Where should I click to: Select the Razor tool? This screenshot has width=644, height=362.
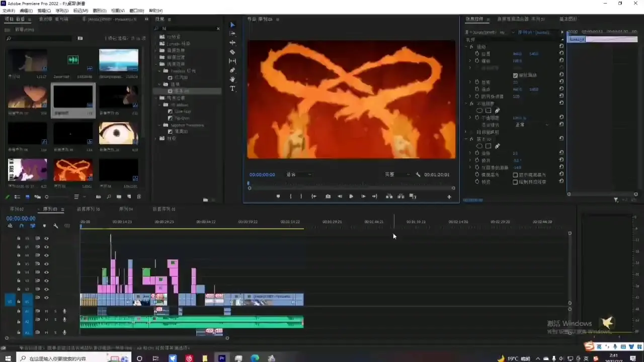coord(232,52)
